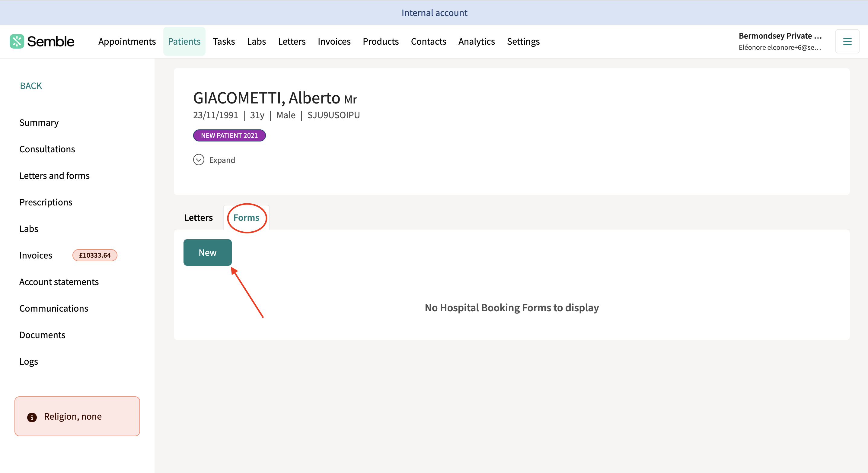Click the Religion, none alert box
The width and height of the screenshot is (868, 473).
point(77,416)
